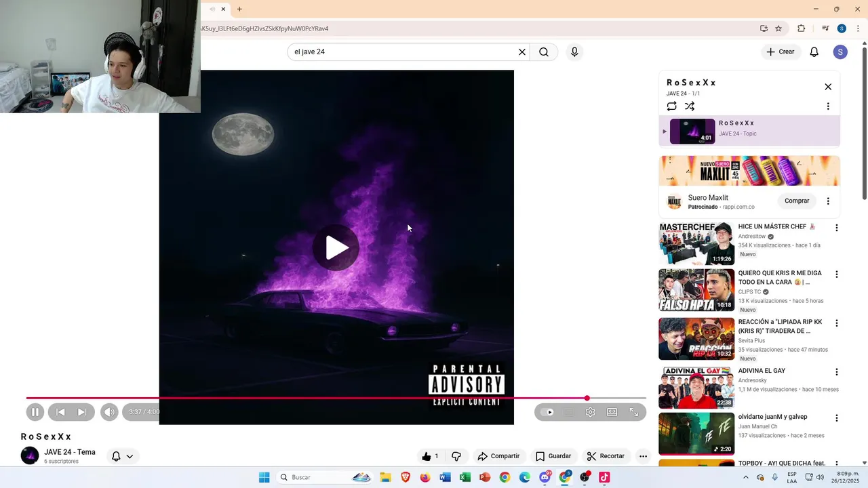Click the large play button overlay on the video

(336, 247)
